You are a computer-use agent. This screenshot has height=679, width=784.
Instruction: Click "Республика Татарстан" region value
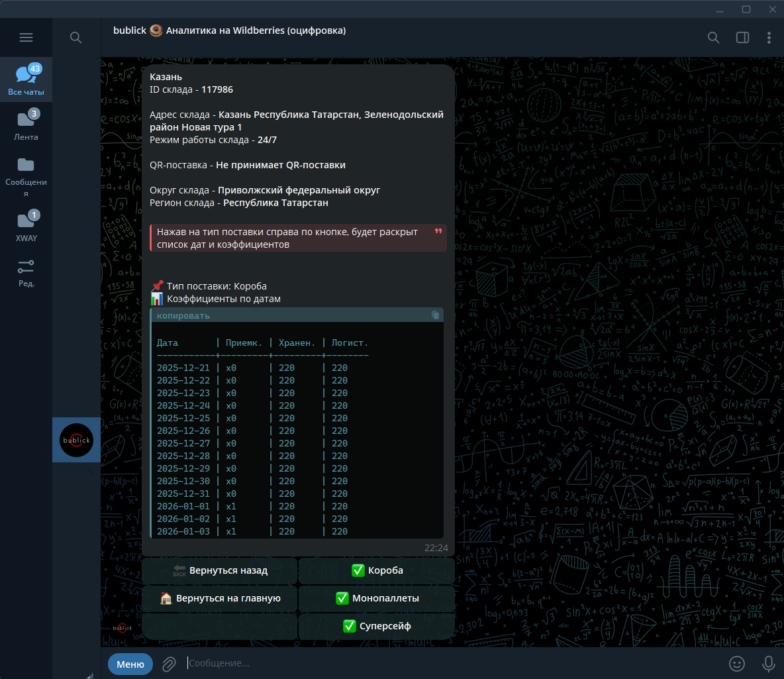pyautogui.click(x=275, y=203)
